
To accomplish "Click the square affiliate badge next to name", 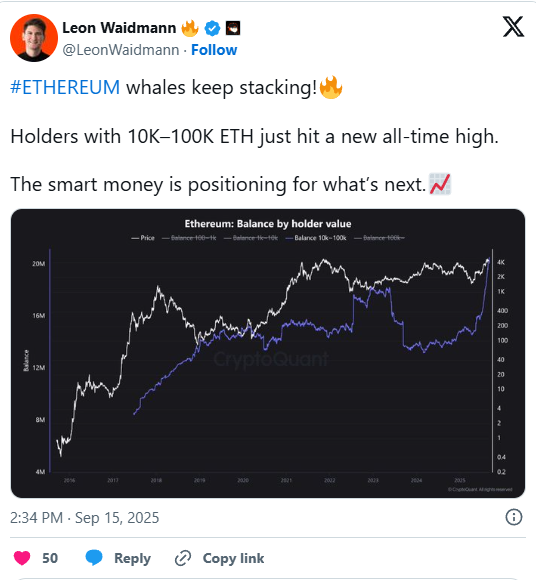I will [233, 28].
